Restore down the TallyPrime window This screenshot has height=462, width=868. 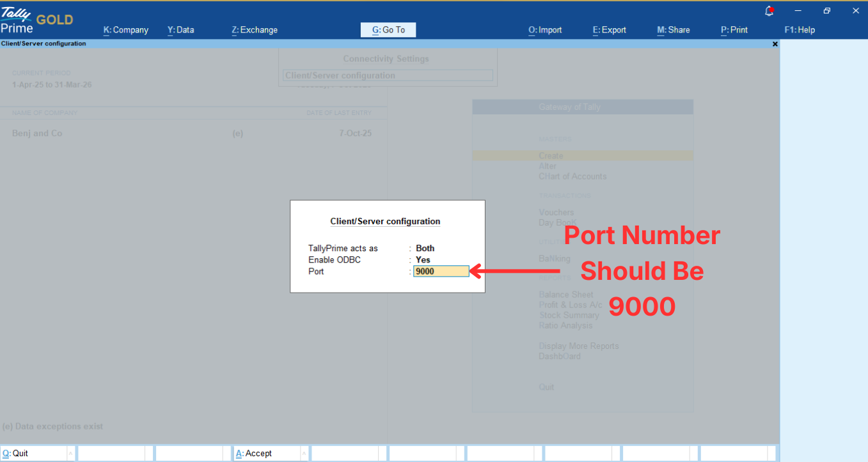pos(827,11)
